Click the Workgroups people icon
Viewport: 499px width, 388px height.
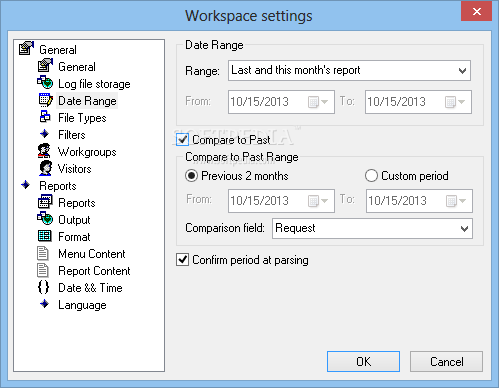[44, 151]
